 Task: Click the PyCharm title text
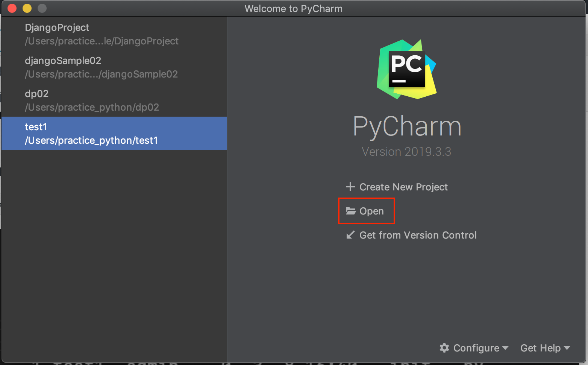tap(407, 127)
